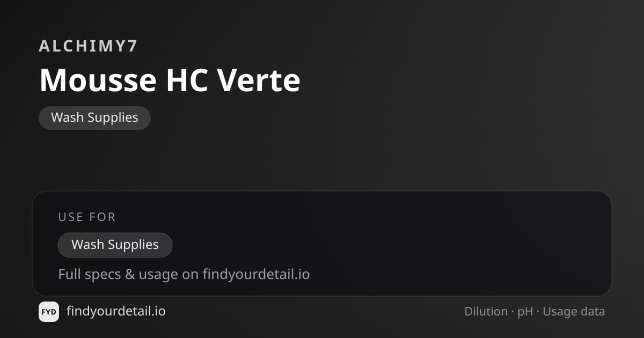Image resolution: width=644 pixels, height=338 pixels.
Task: Click the Mousse HC Verte title
Action: [170, 80]
